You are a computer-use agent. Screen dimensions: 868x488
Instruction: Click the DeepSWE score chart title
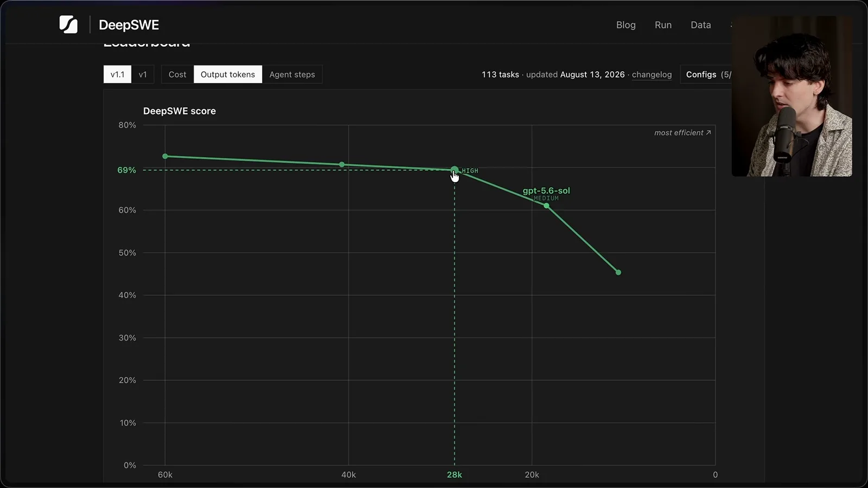tap(180, 111)
